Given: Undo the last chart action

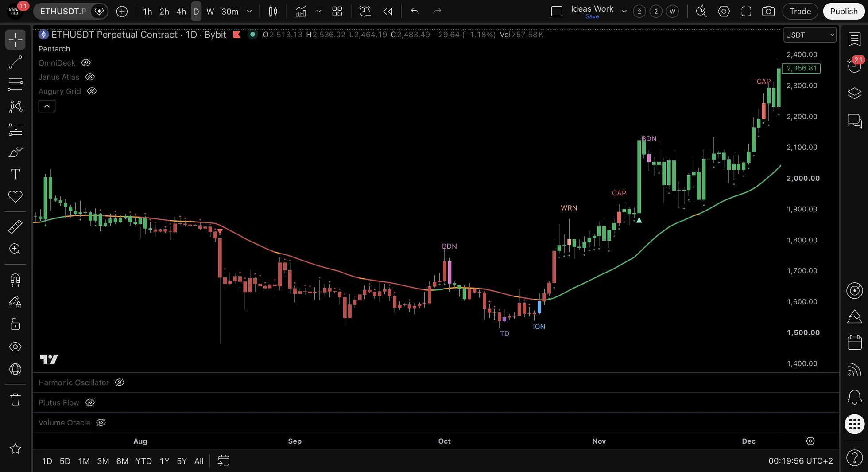Looking at the screenshot, I should click(415, 12).
